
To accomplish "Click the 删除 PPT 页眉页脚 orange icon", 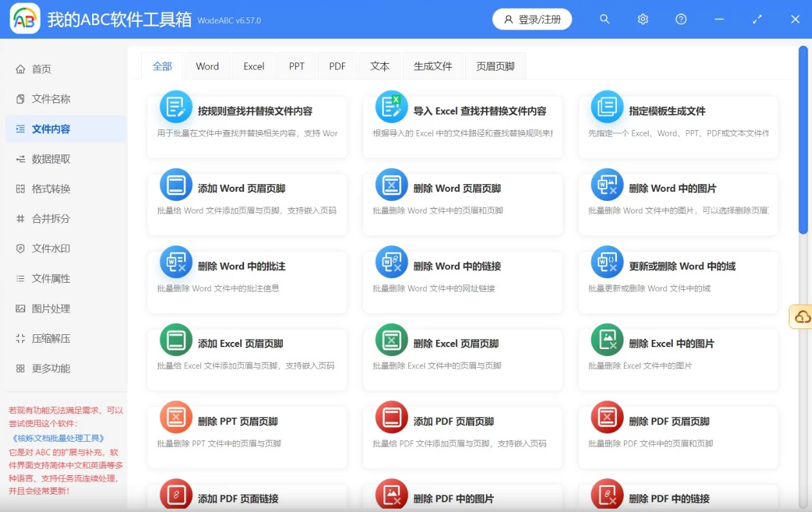I will [x=176, y=417].
